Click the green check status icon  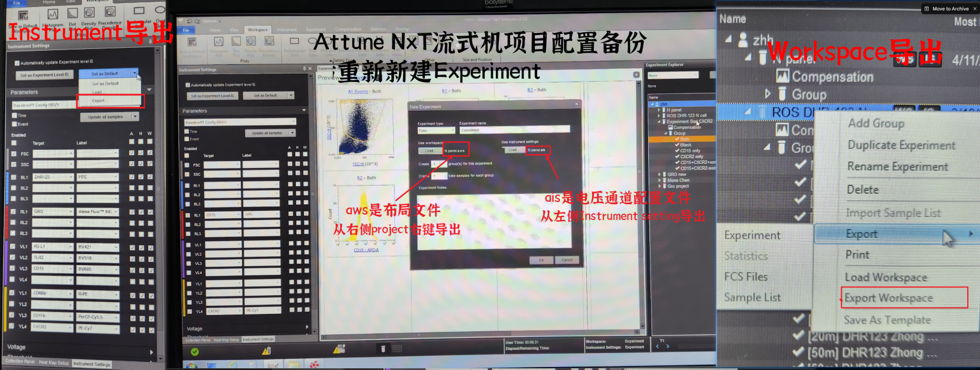pyautogui.click(x=195, y=351)
